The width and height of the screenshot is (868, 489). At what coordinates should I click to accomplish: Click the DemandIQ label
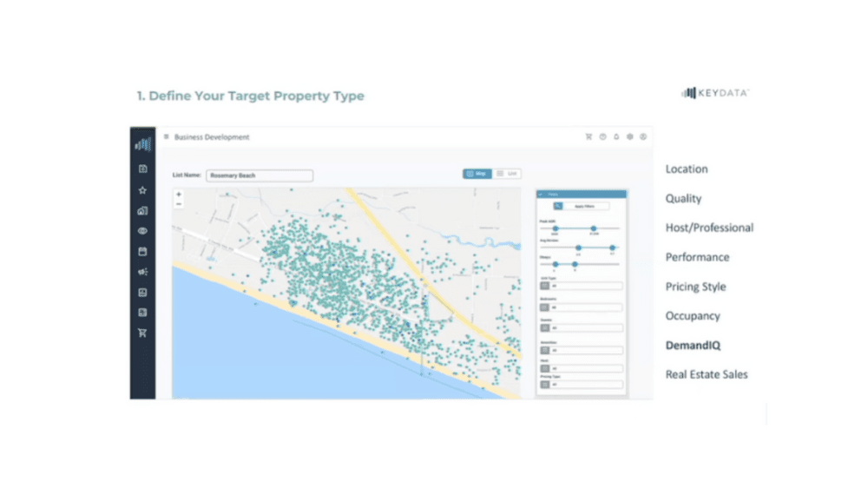click(693, 345)
